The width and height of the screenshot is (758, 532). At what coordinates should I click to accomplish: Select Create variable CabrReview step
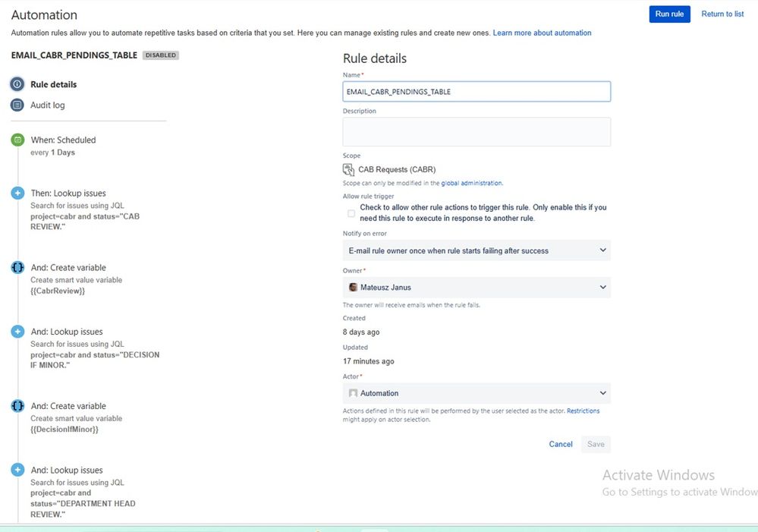(x=77, y=279)
